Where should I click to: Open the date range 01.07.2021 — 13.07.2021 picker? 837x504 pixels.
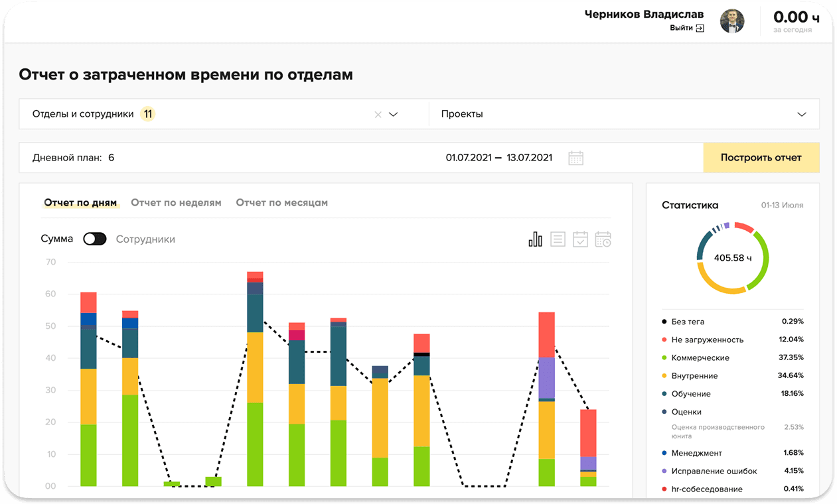click(x=498, y=158)
